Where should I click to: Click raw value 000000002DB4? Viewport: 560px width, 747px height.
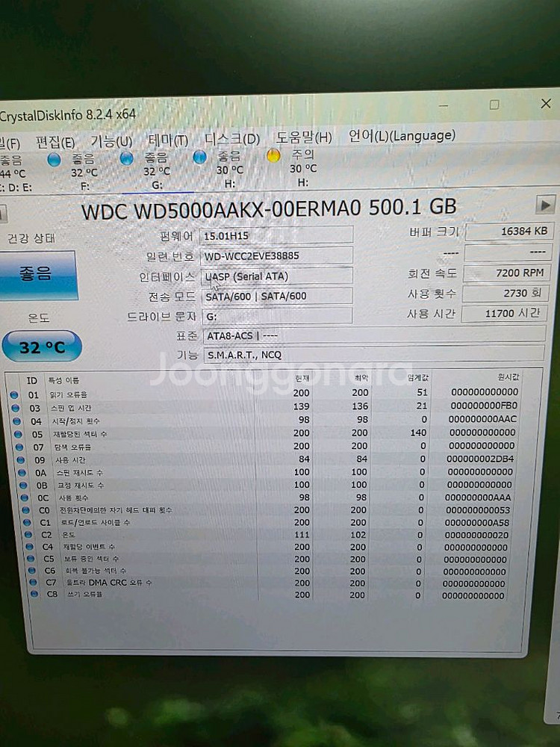pos(480,459)
